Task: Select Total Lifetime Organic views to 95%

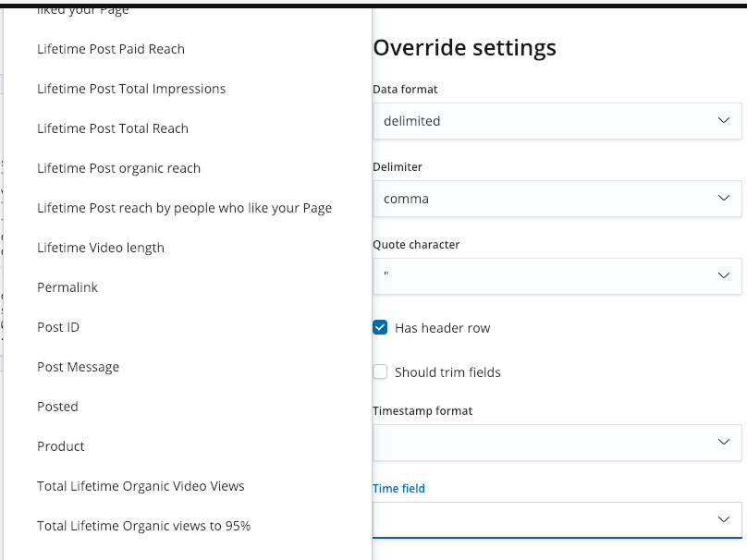Action: coord(142,526)
